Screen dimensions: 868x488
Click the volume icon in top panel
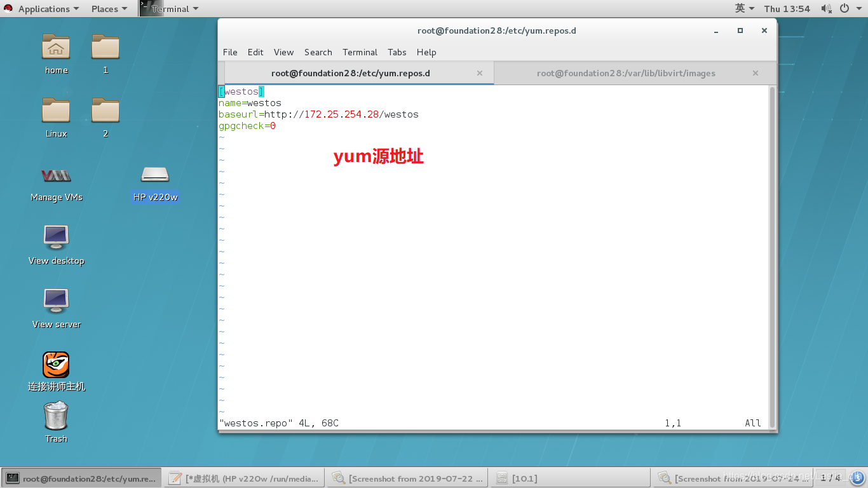[826, 9]
